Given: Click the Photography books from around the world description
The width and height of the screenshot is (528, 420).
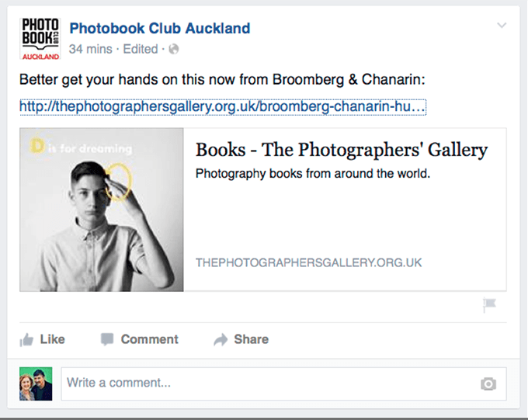Looking at the screenshot, I should [313, 173].
